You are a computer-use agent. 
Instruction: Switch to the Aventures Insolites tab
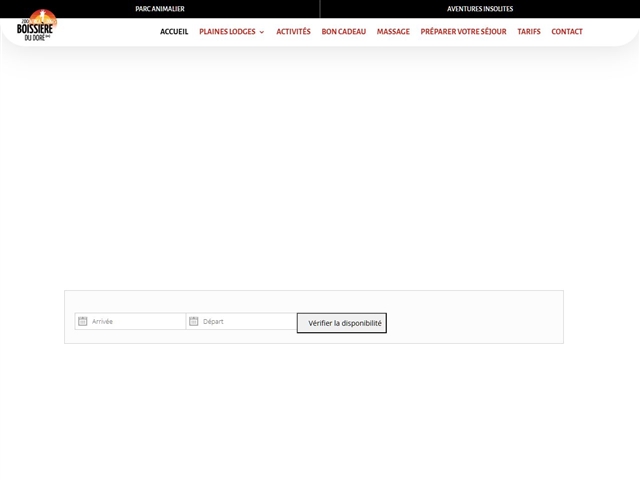pyautogui.click(x=480, y=9)
